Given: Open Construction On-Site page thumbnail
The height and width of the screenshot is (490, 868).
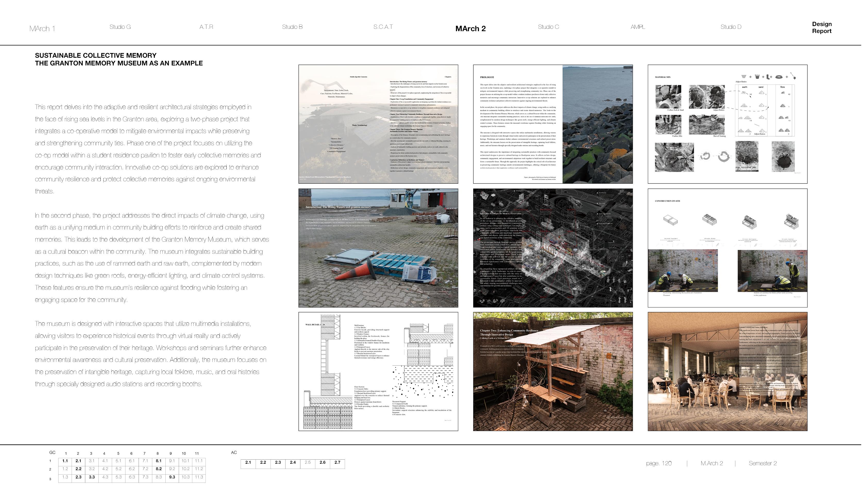Looking at the screenshot, I should [x=727, y=248].
